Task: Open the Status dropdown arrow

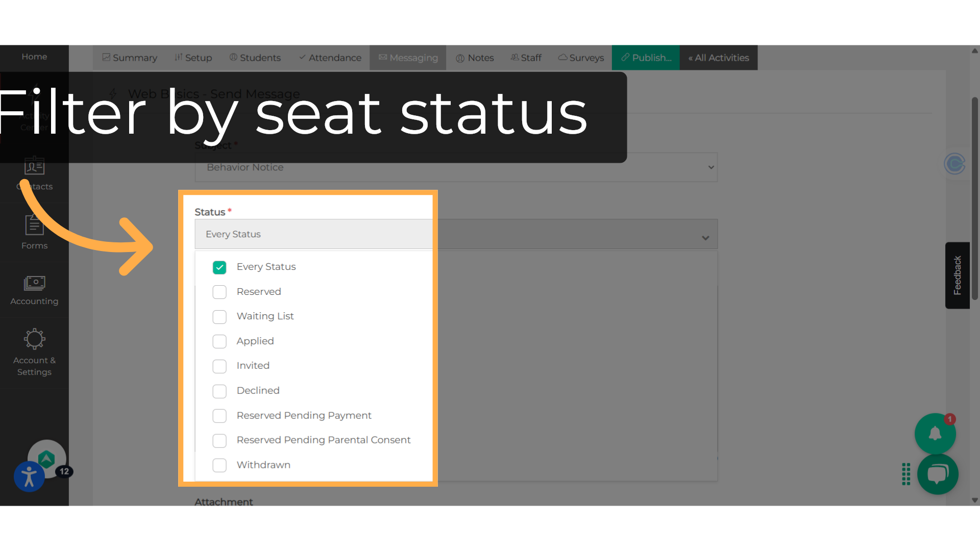Action: [705, 238]
